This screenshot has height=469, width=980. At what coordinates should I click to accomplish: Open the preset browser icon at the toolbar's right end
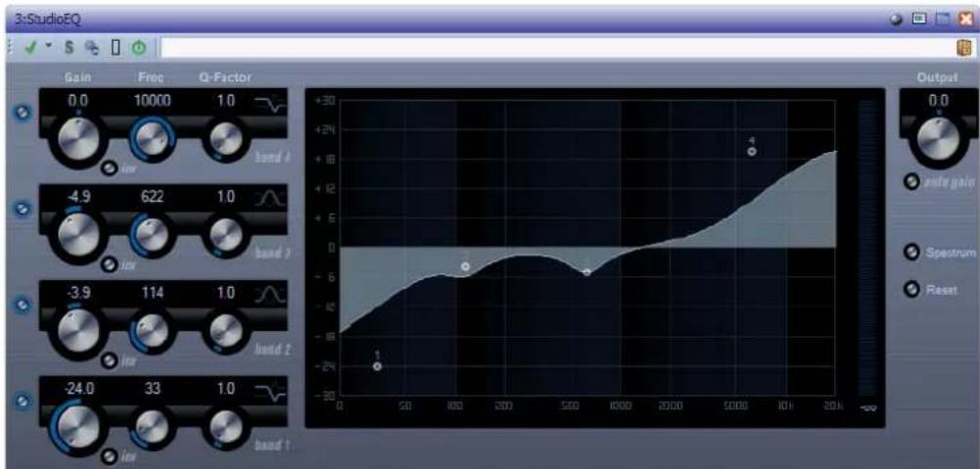pos(965,48)
